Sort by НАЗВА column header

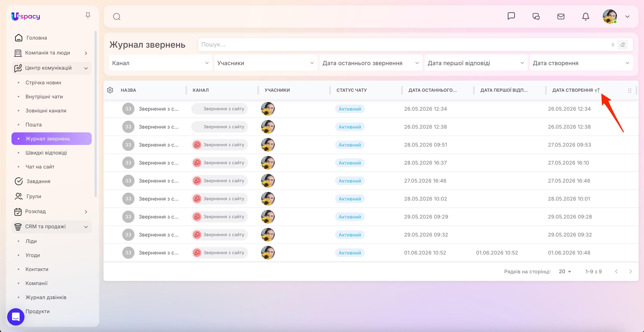[128, 90]
